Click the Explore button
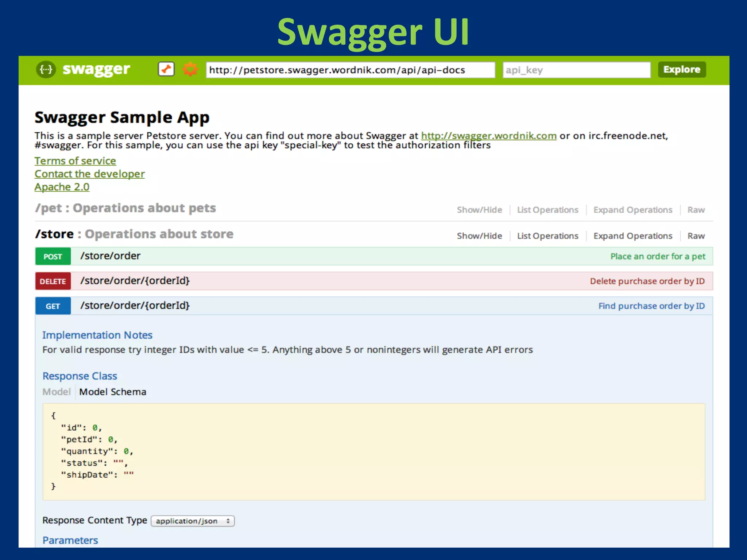The height and width of the screenshot is (560, 747). tap(682, 69)
